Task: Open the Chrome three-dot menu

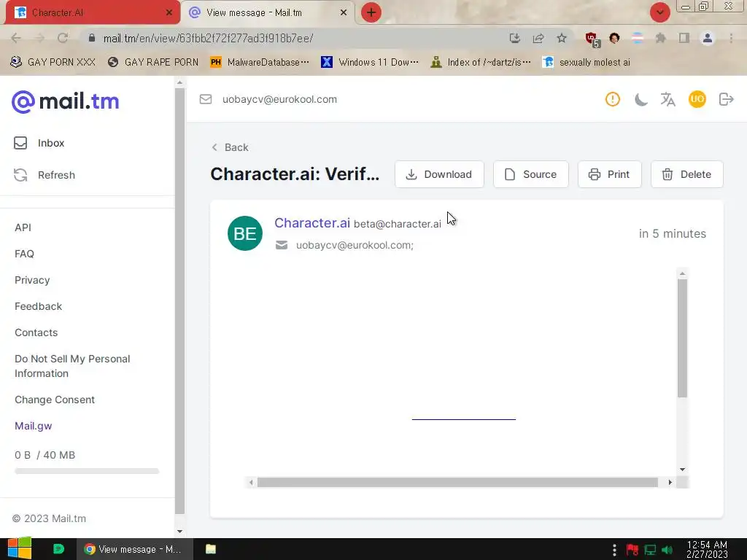Action: coord(731,38)
